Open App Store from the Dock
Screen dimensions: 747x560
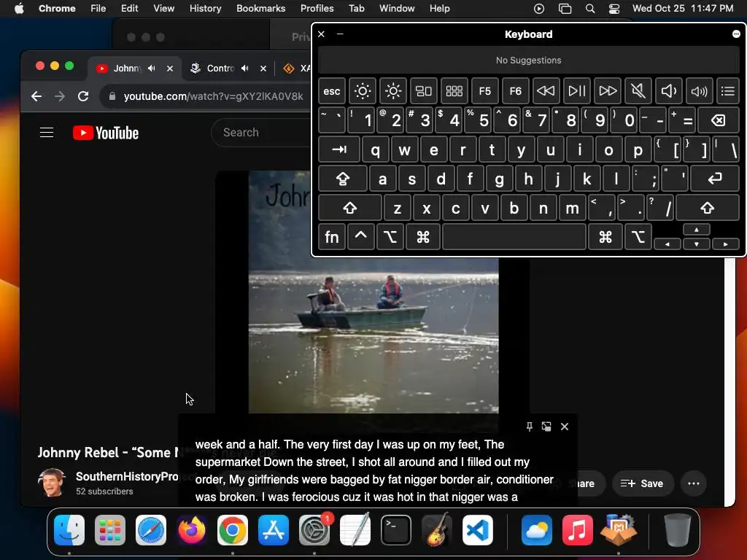coord(274,530)
